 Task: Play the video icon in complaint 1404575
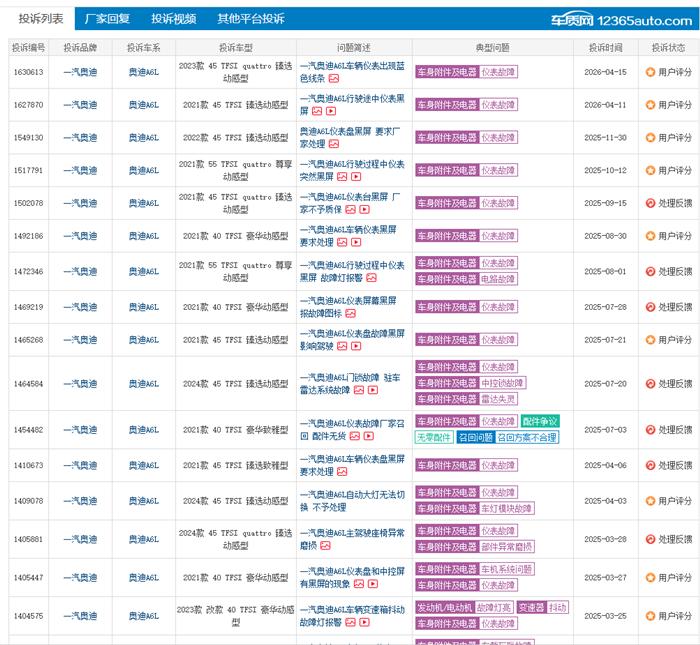point(364,622)
